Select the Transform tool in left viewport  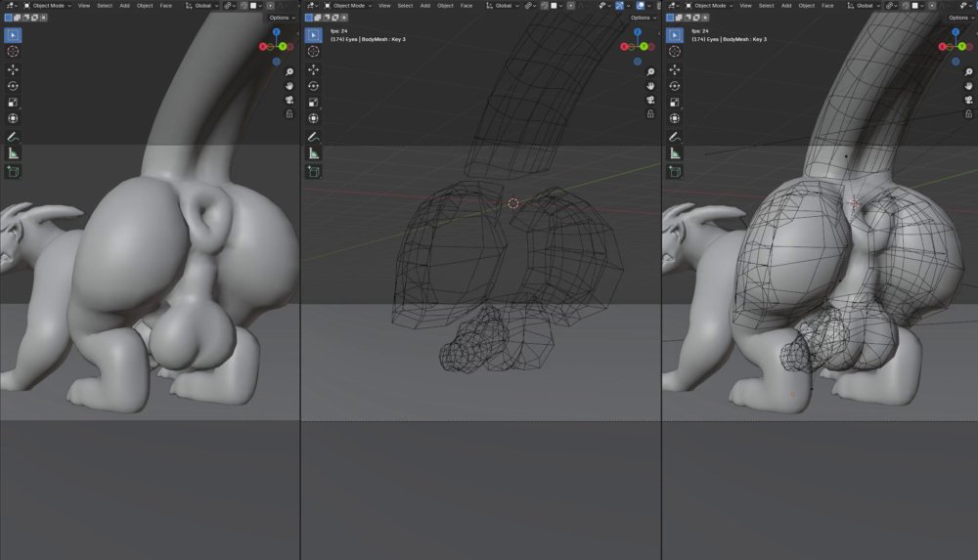[x=13, y=118]
